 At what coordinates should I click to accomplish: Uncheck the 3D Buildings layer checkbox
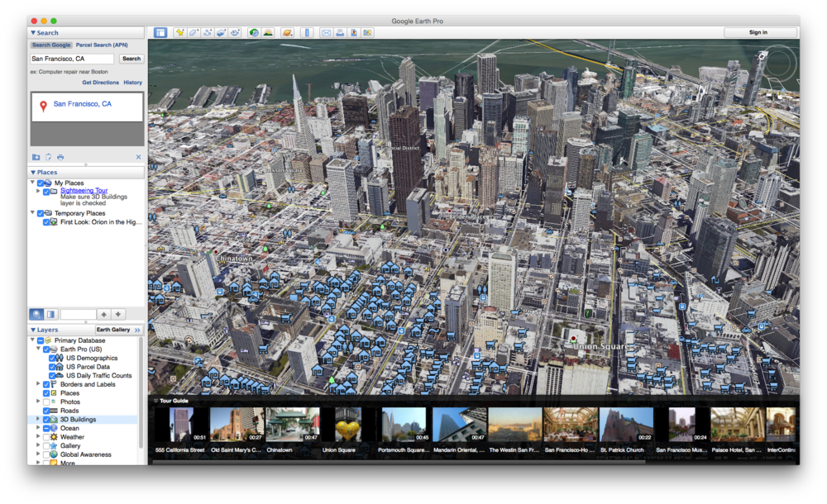point(46,420)
